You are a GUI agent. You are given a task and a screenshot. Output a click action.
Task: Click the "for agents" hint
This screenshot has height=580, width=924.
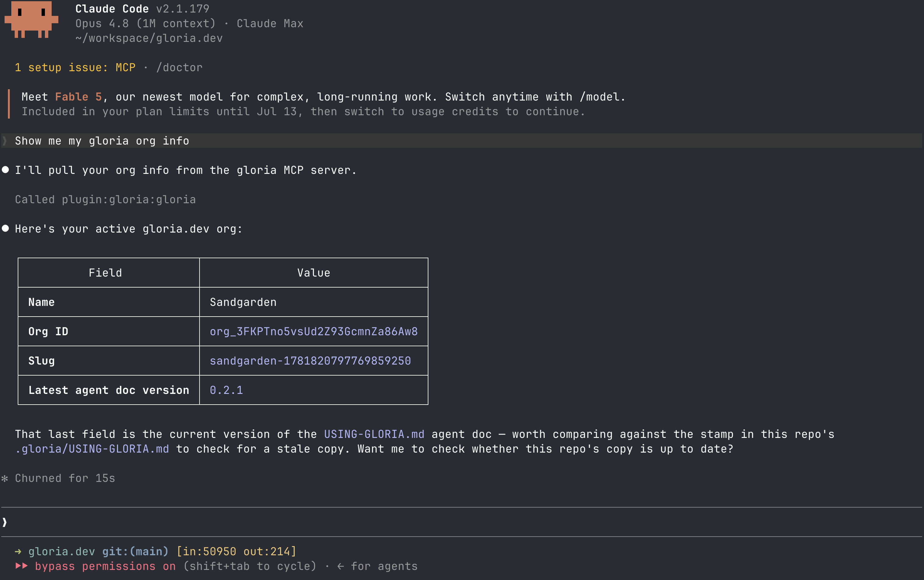coord(384,566)
